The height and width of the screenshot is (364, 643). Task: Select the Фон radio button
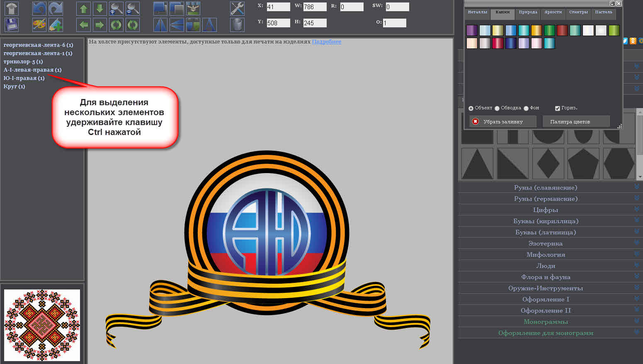tap(526, 108)
